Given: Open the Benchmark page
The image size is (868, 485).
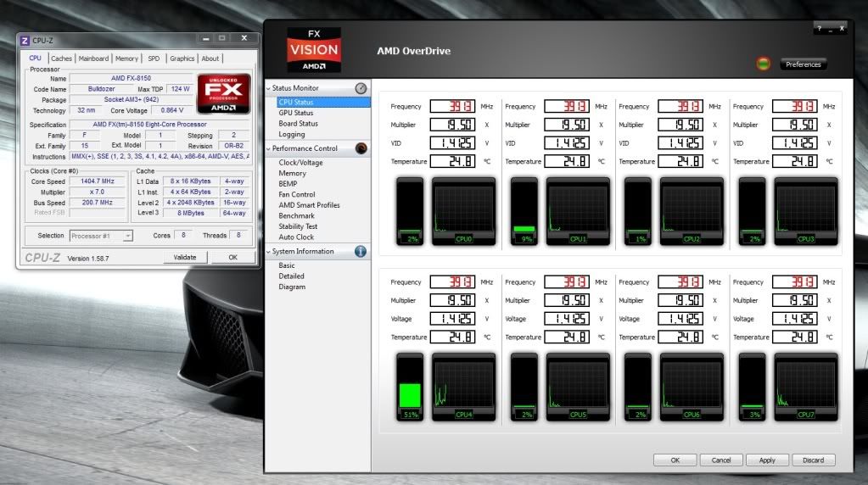Looking at the screenshot, I should (296, 215).
